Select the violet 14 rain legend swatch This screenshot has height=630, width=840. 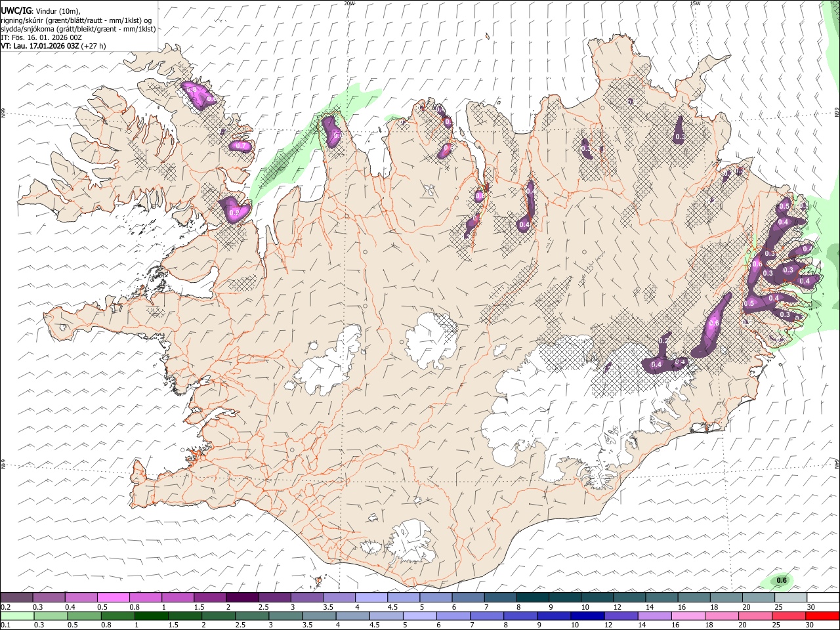coord(654,616)
